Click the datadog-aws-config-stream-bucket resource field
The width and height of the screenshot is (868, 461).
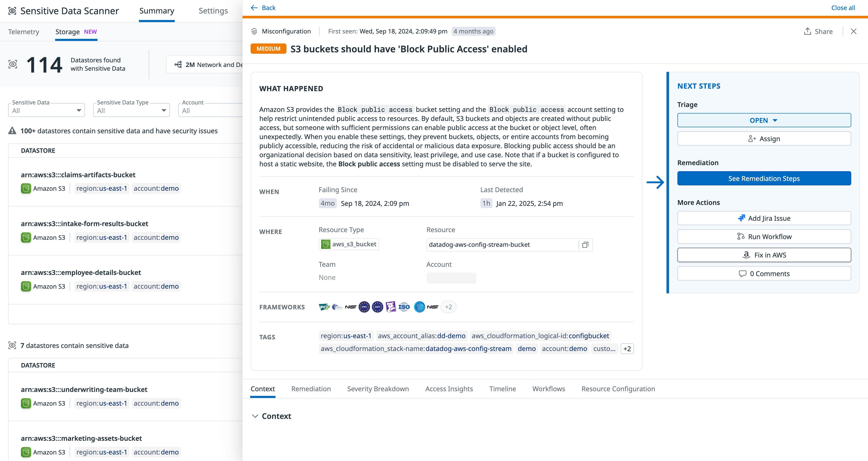point(502,245)
